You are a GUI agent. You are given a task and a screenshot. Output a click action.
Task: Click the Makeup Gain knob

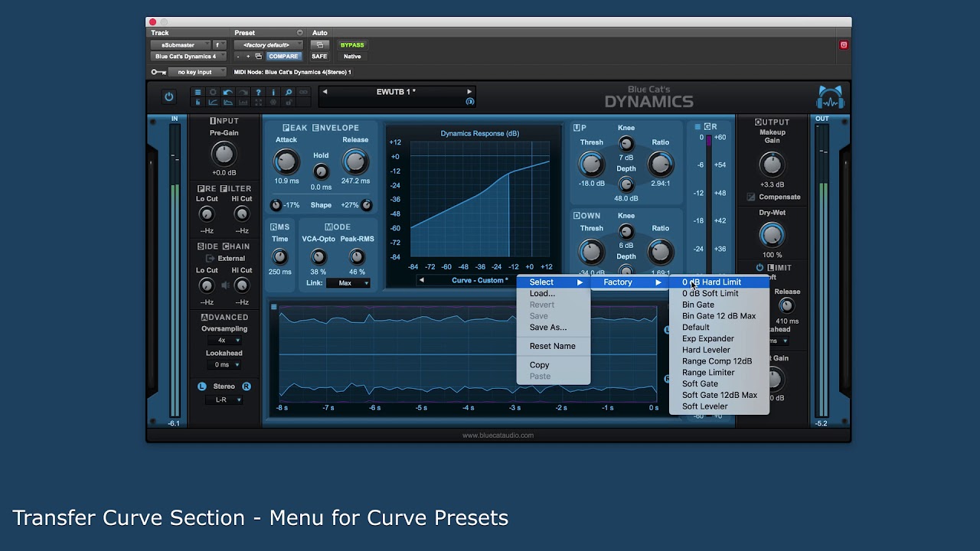[x=772, y=165]
